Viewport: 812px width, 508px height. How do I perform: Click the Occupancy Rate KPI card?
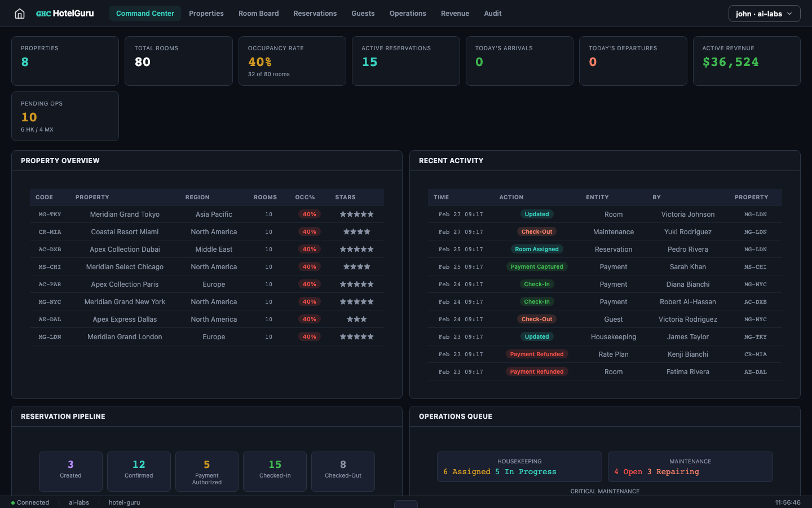click(x=292, y=61)
